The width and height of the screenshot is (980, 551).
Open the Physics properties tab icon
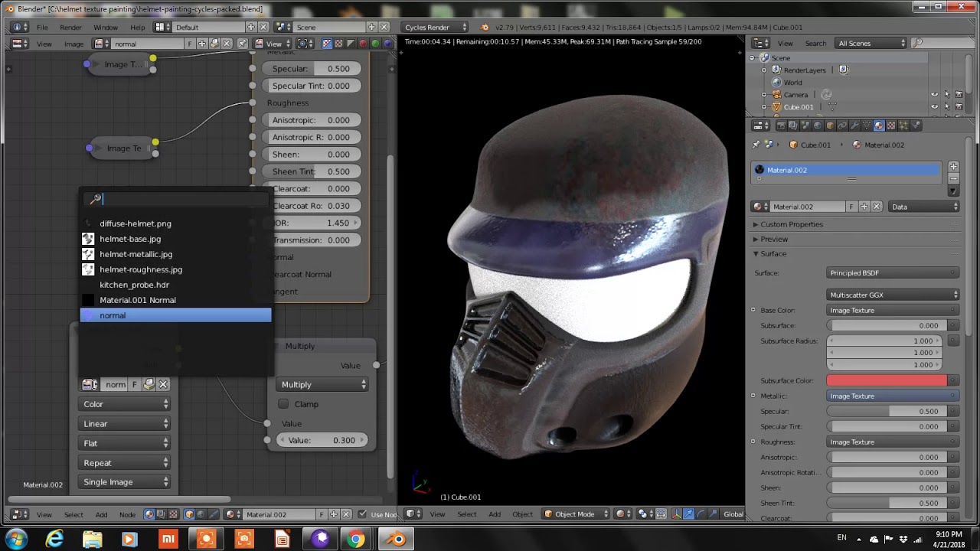point(916,126)
